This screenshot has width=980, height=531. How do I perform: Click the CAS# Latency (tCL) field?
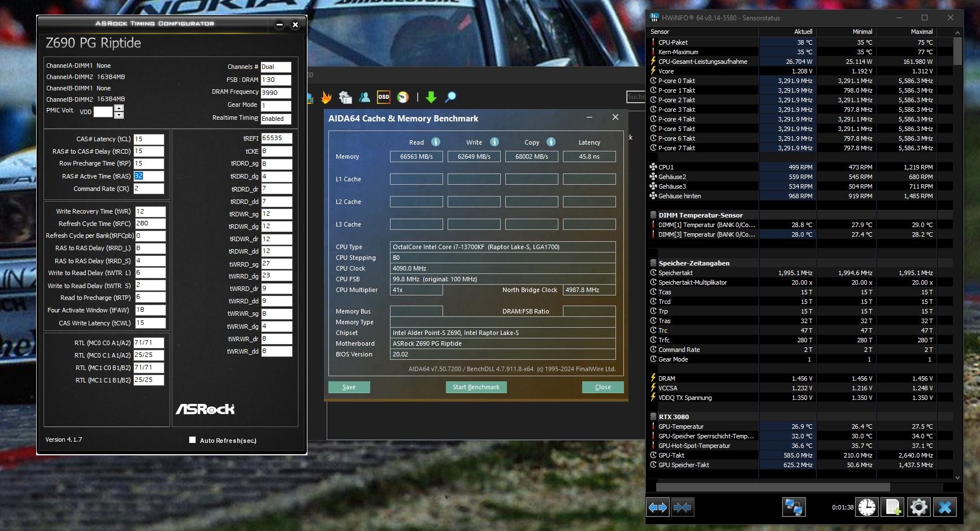tap(149, 139)
